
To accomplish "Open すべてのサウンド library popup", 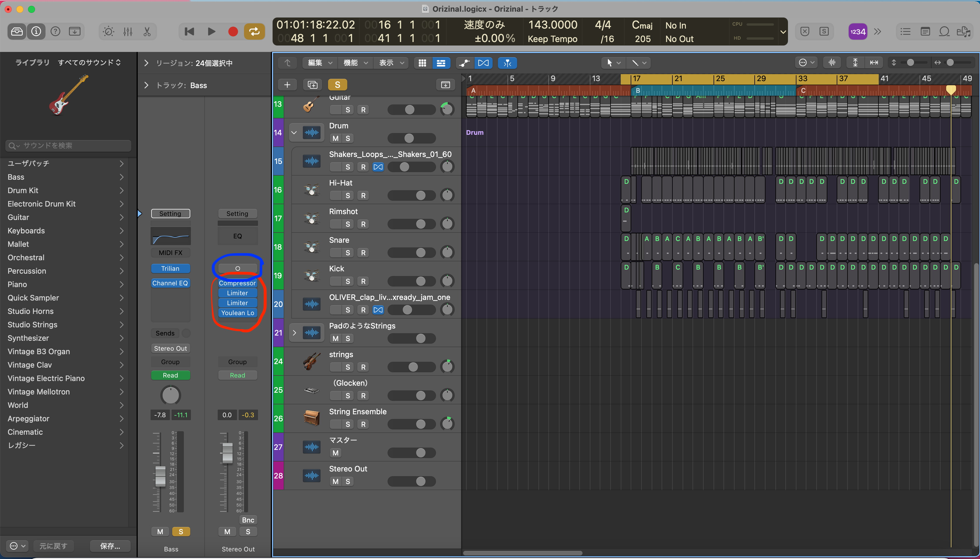I will pos(89,62).
